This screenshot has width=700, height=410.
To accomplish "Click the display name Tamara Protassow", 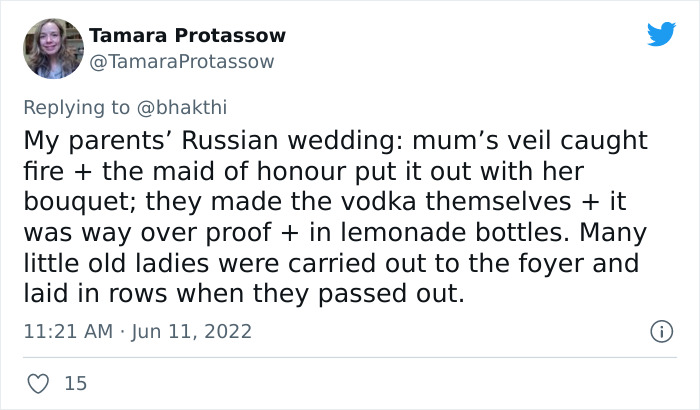I will point(187,36).
